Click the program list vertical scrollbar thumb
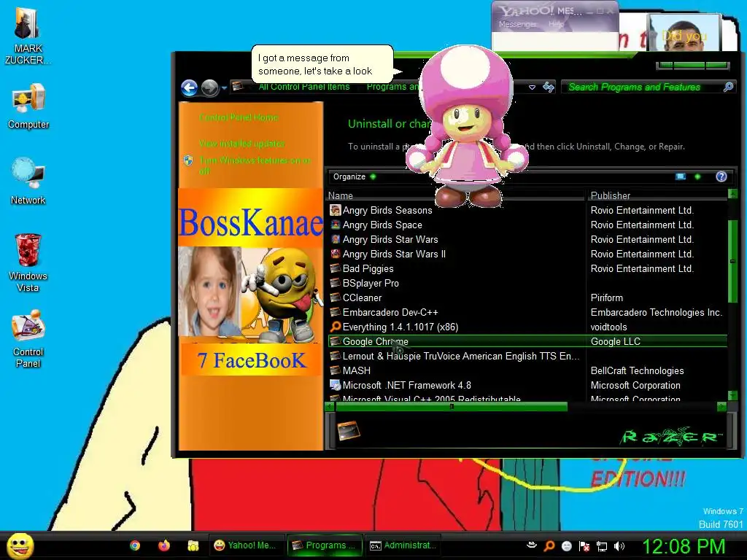The height and width of the screenshot is (560, 747). (732, 261)
